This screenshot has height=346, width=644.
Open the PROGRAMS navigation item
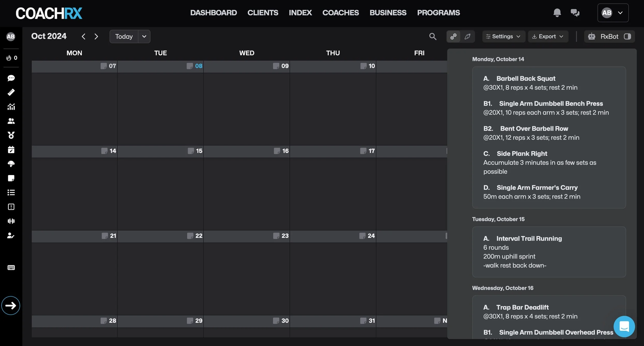click(x=438, y=13)
